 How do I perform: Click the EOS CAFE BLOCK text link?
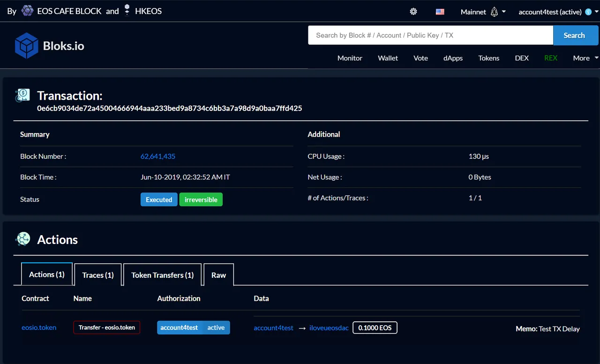click(69, 11)
